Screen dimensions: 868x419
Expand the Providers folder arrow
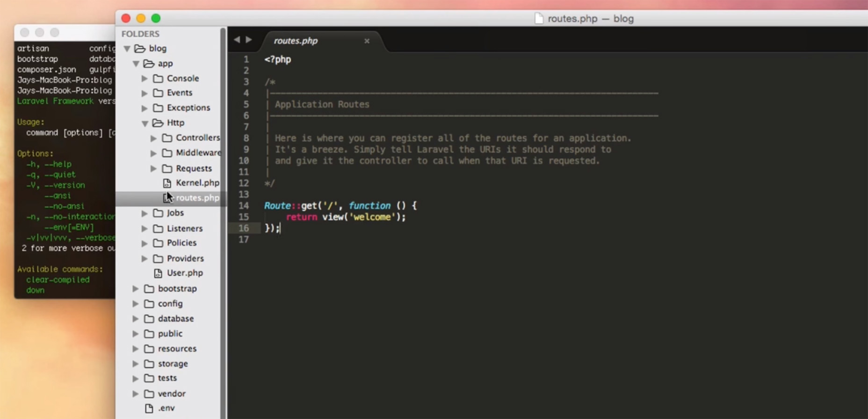pyautogui.click(x=145, y=259)
